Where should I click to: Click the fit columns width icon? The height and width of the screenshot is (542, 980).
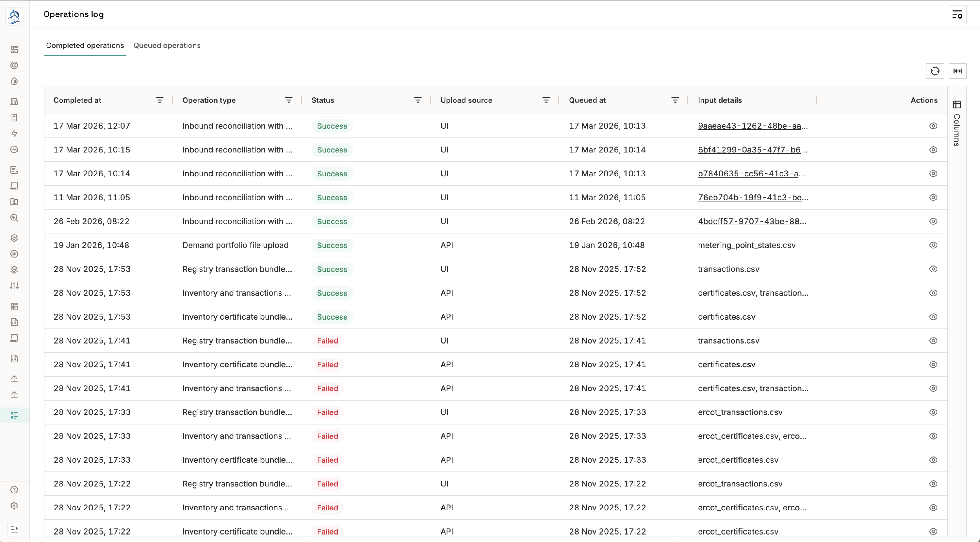957,71
